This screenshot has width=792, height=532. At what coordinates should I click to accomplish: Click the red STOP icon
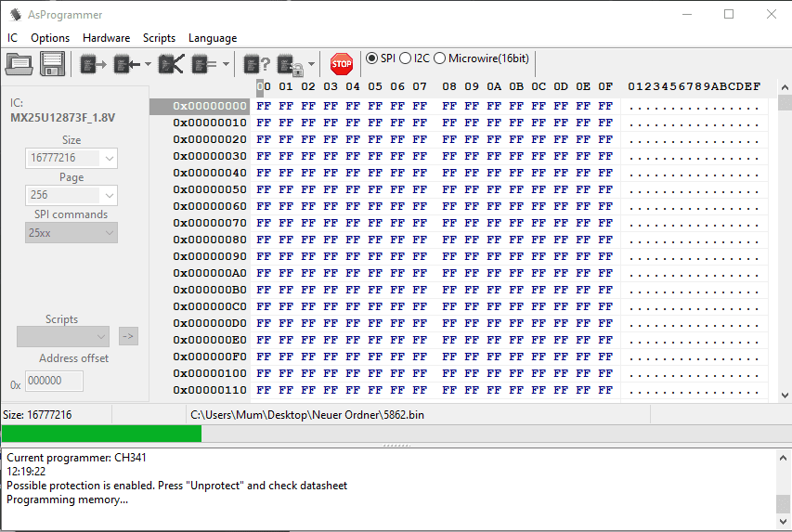(x=342, y=64)
